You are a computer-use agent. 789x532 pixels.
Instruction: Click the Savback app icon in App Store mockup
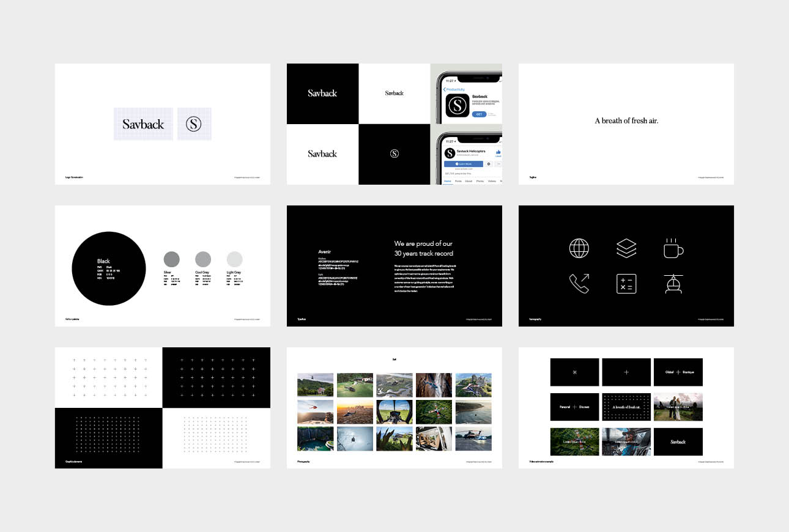click(457, 105)
